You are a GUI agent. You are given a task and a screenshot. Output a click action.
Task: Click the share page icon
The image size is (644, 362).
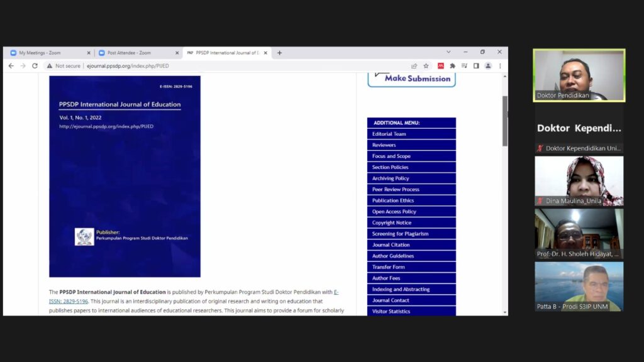(x=414, y=66)
